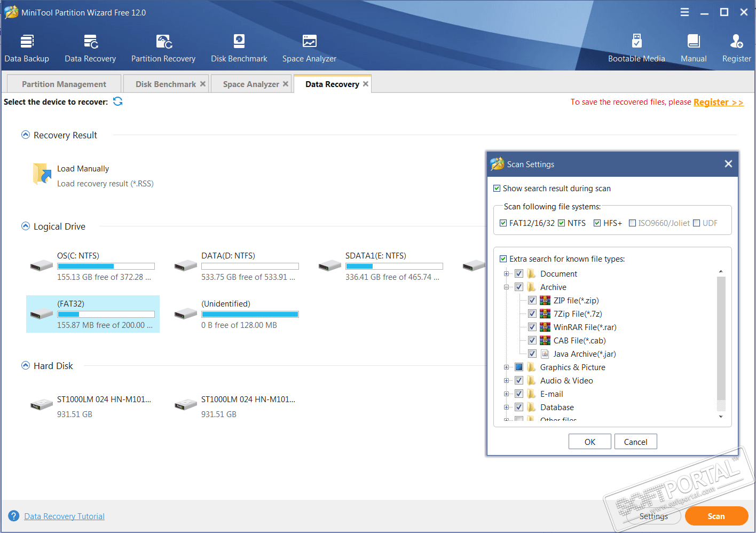Click the FAT32 drive usage bar

tap(106, 314)
